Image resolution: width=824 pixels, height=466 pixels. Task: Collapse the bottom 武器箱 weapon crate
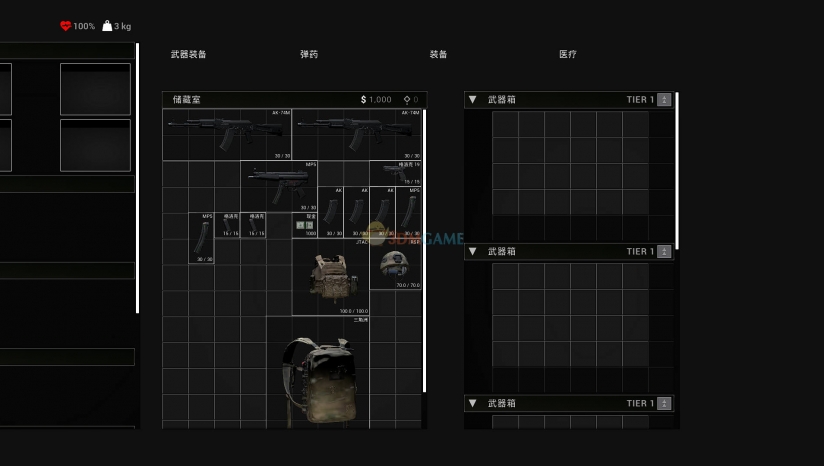click(472, 403)
